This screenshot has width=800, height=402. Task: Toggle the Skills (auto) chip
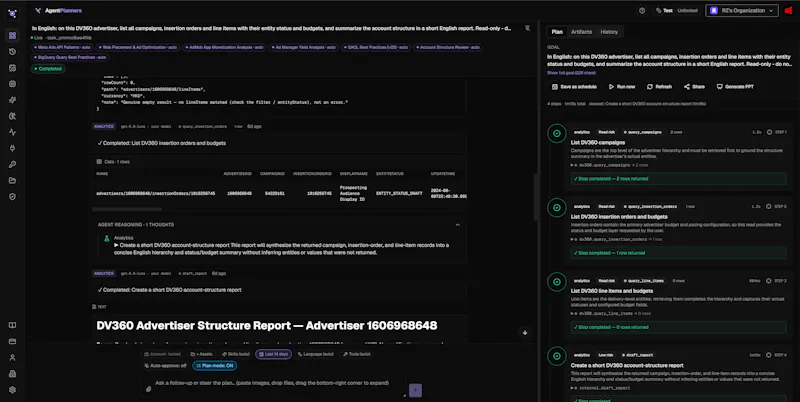tap(236, 354)
